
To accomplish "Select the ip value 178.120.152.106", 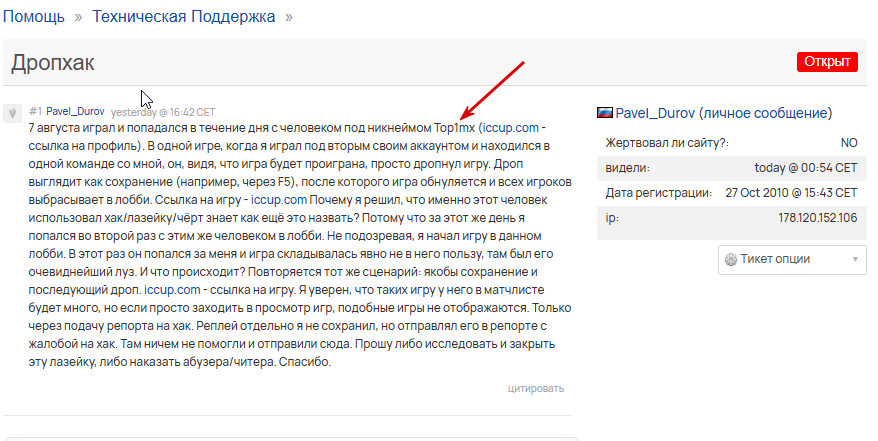I will click(818, 218).
